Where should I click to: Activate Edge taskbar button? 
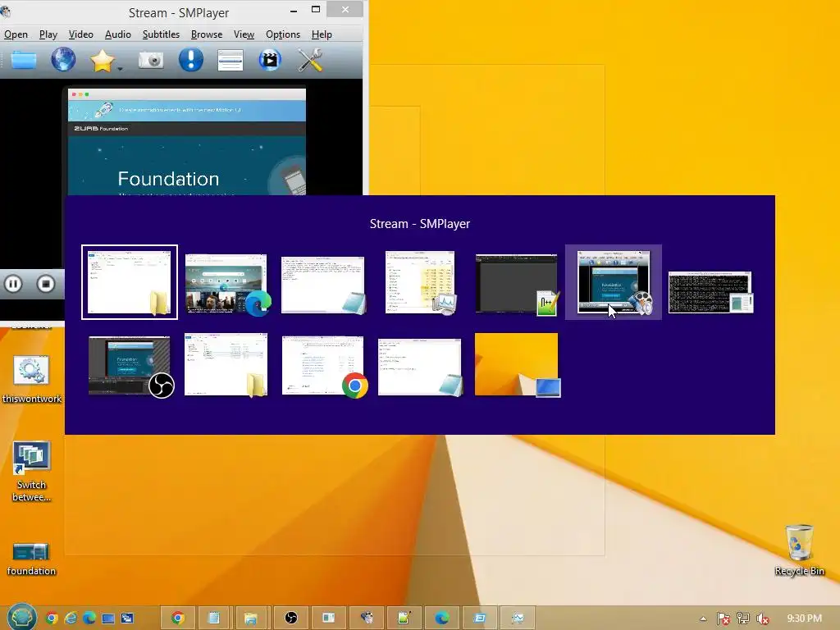442,619
